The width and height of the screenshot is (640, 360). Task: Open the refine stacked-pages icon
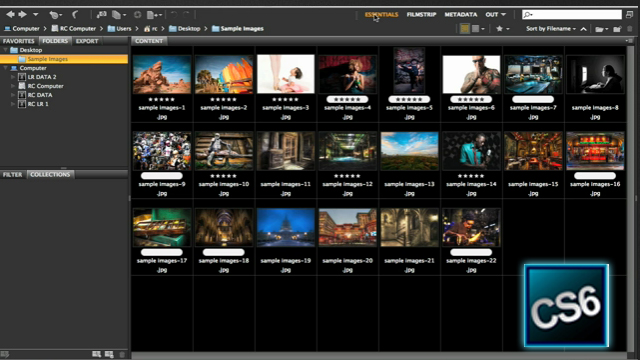click(117, 15)
